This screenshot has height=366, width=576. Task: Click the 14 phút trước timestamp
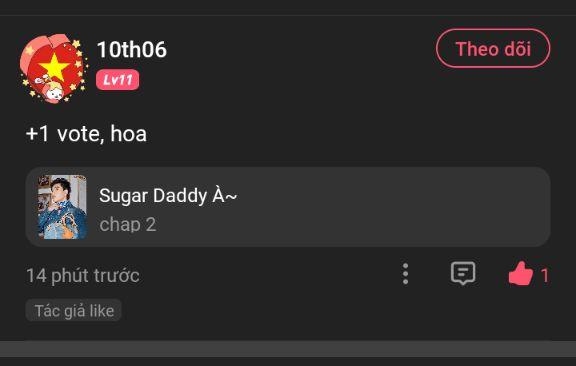click(83, 276)
